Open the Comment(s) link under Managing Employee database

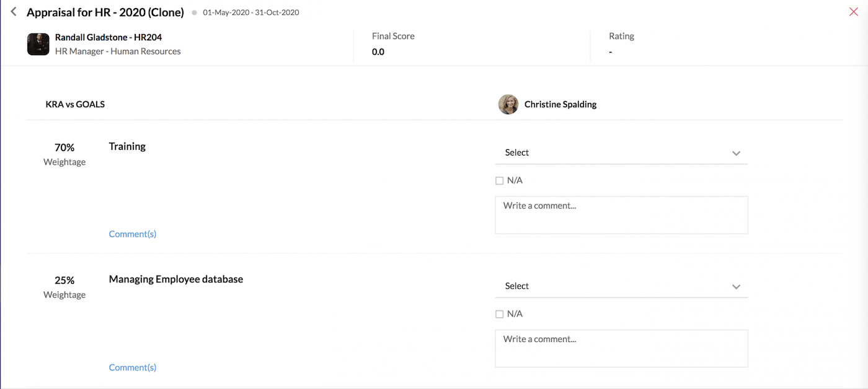(133, 368)
